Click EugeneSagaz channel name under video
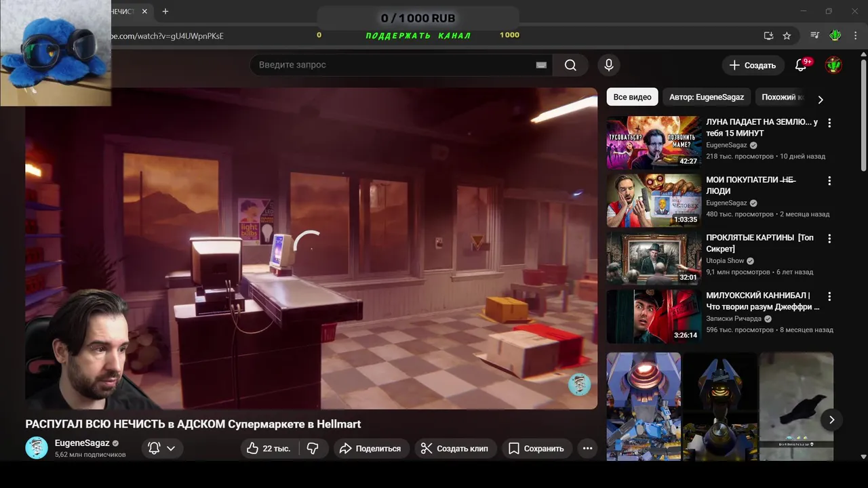Screen dimensions: 868x488 tap(82, 443)
